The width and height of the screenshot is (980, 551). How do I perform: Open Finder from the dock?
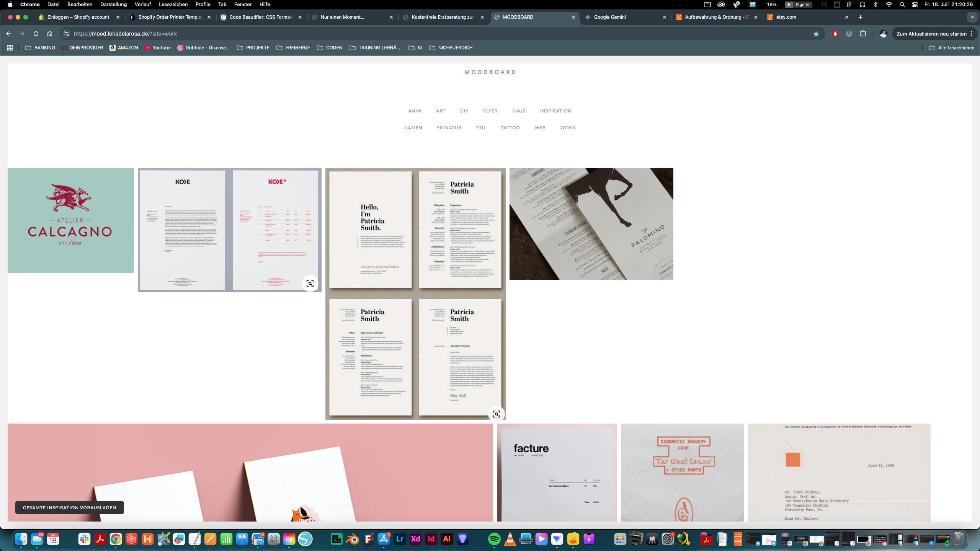21,539
